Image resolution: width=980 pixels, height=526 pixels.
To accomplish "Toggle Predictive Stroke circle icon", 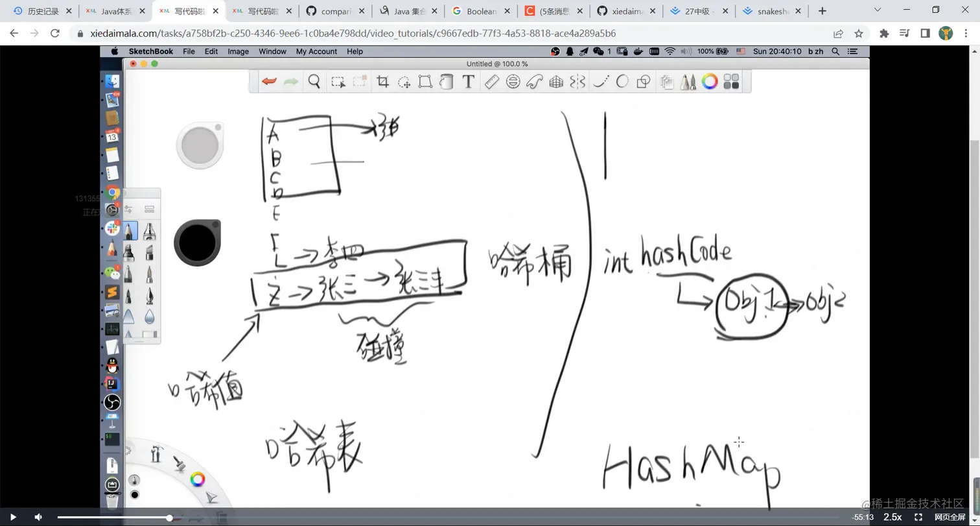I will click(x=622, y=82).
